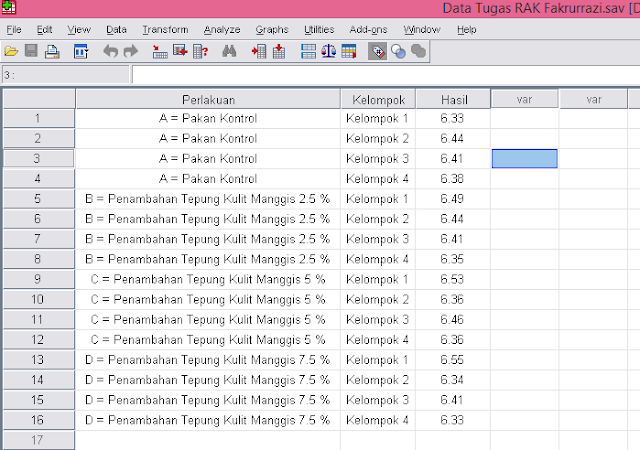Click Kelompok cell in row 11
This screenshot has height=450, width=640.
pos(378,319)
